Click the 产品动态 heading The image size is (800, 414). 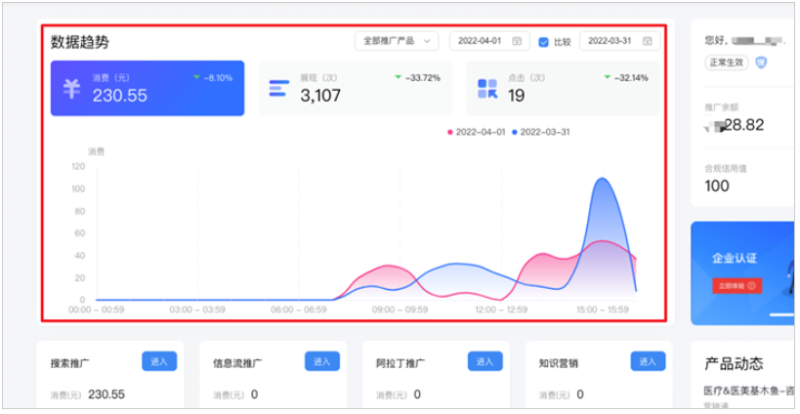point(734,363)
